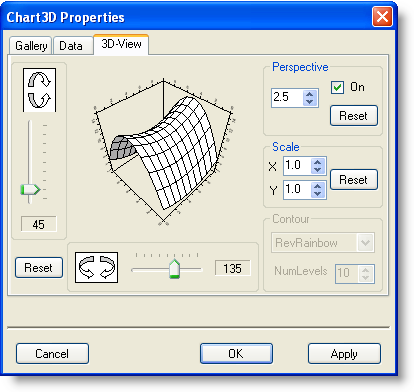
Task: Click the Perspective value field showing 2.5
Action: pyautogui.click(x=287, y=98)
